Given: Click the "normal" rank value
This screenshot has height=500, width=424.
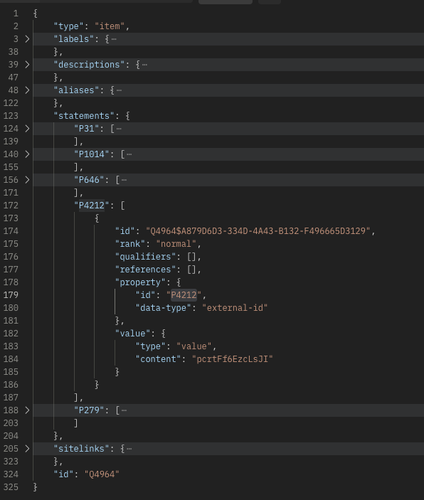Looking at the screenshot, I should (x=176, y=244).
